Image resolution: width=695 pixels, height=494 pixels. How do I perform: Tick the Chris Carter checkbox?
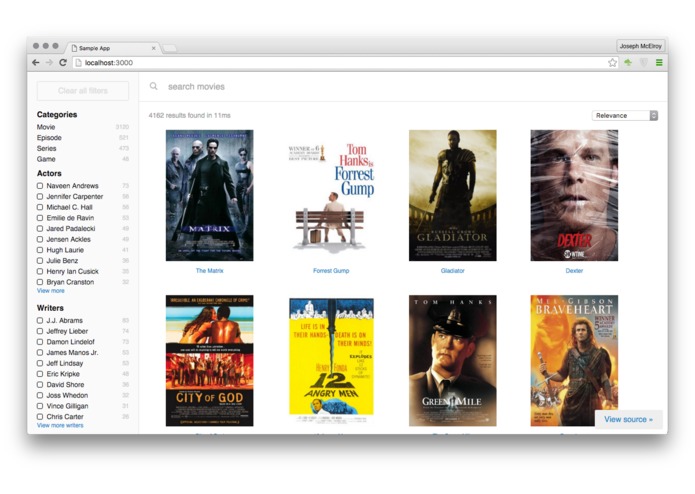coord(40,416)
